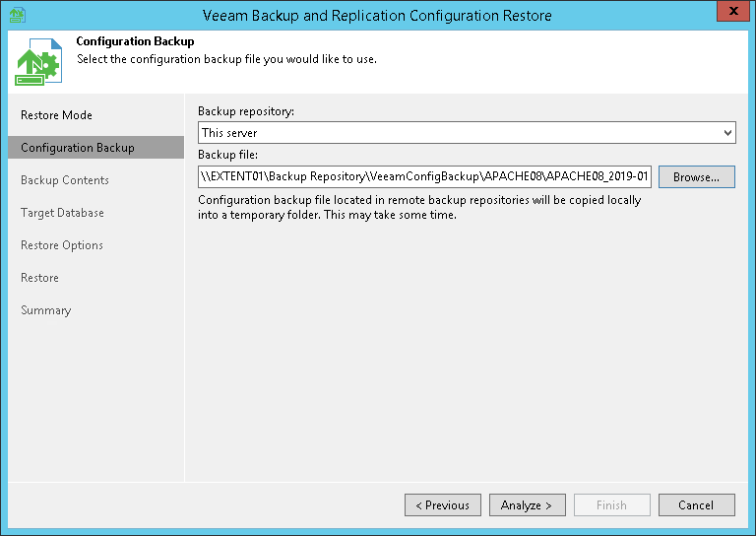This screenshot has height=536, width=756.
Task: Click the configuration restore wizard header icon
Action: click(x=38, y=63)
